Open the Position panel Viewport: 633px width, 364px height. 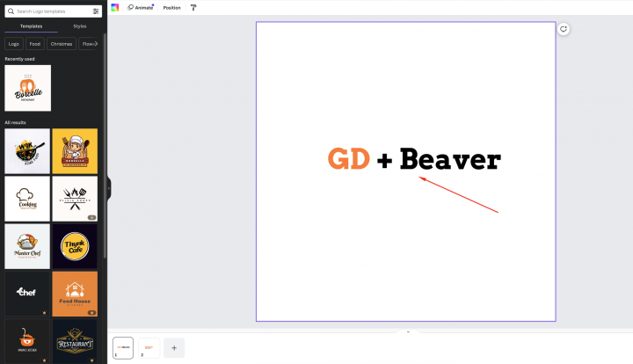point(171,7)
